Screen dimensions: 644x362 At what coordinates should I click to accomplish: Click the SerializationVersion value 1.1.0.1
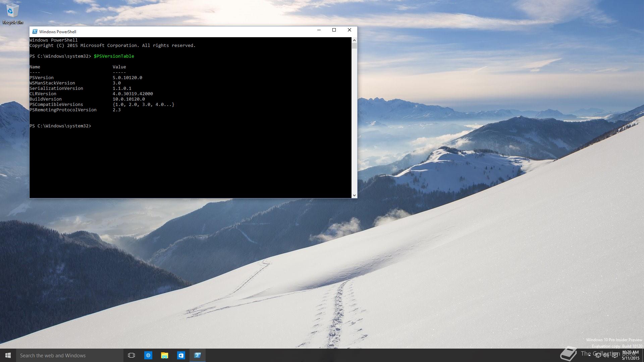(122, 88)
